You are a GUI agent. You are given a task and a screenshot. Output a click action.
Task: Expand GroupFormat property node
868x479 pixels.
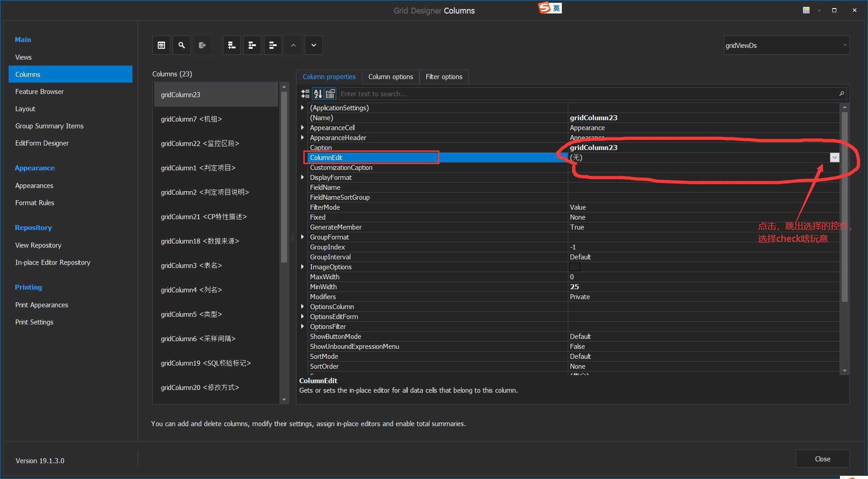302,237
